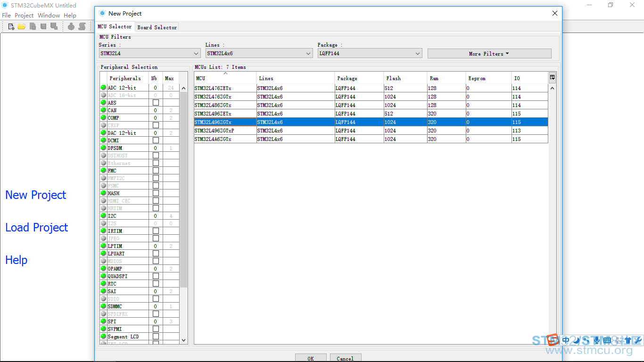644x362 pixels.
Task: Click the Nb field for the SPI peripheral
Action: click(x=156, y=322)
